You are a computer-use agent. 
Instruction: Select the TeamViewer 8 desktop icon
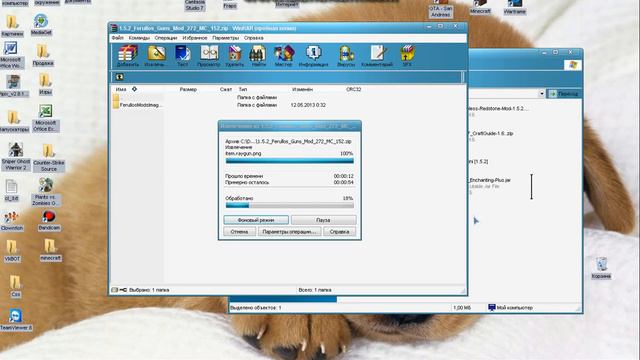(16, 320)
